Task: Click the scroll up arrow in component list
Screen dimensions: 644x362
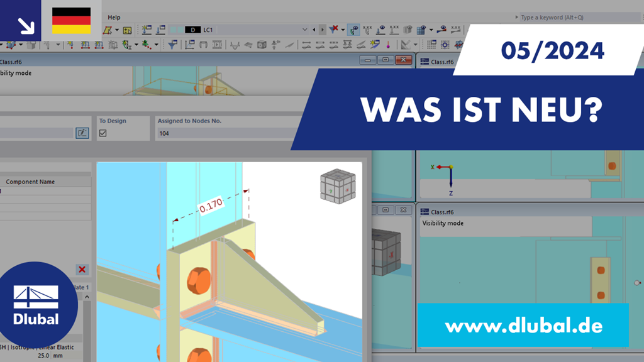Action: (87, 297)
